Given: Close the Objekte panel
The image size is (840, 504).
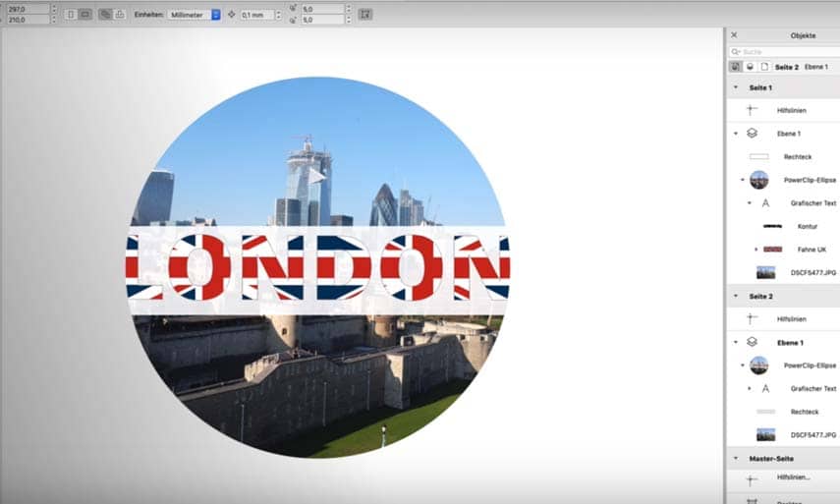Looking at the screenshot, I should pos(734,34).
